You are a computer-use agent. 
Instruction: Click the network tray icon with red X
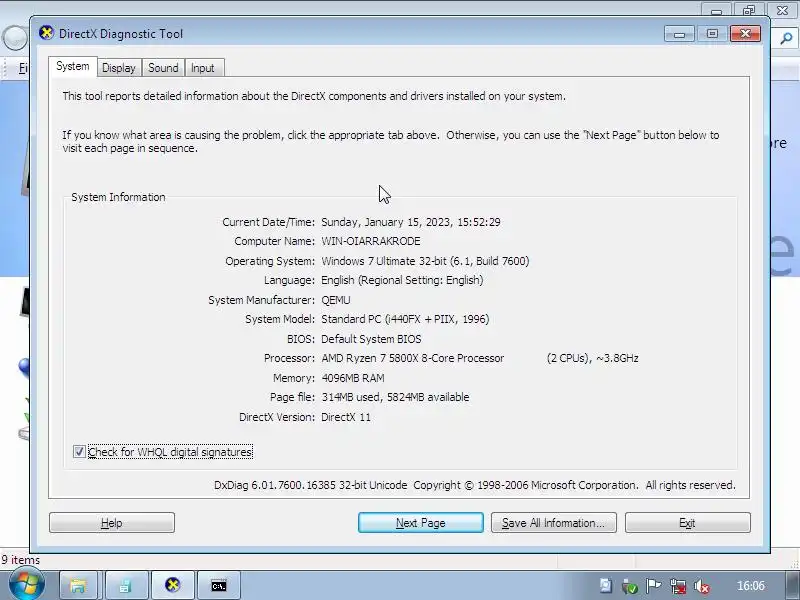(678, 586)
